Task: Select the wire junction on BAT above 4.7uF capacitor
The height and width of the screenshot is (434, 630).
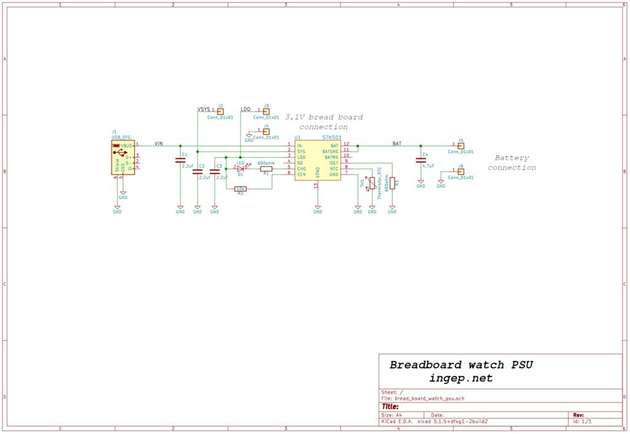Action: (421, 146)
